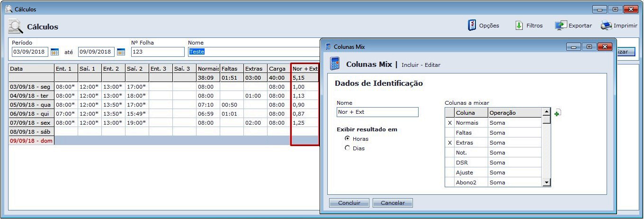Add a new column to mix

(557, 113)
